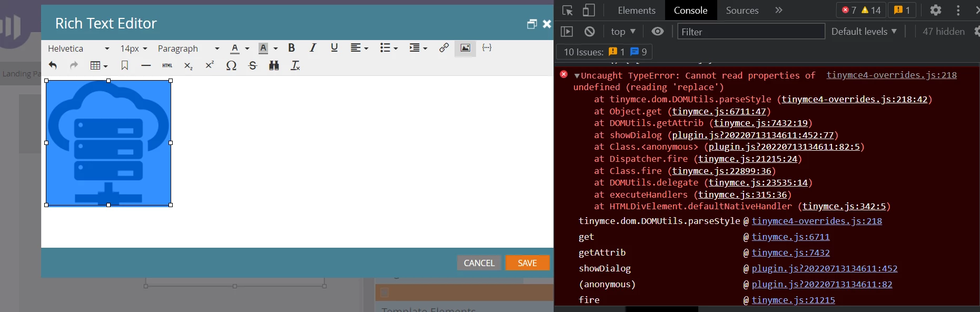Open tinymce.js:7432:19 stack link
980x312 pixels.
pyautogui.click(x=760, y=123)
